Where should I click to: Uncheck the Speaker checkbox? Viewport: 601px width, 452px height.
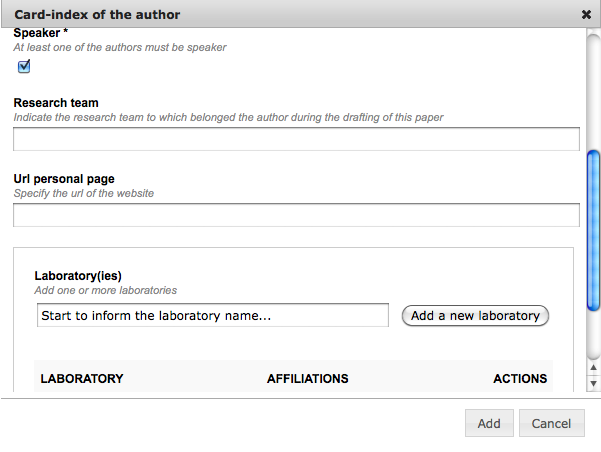(x=24, y=66)
